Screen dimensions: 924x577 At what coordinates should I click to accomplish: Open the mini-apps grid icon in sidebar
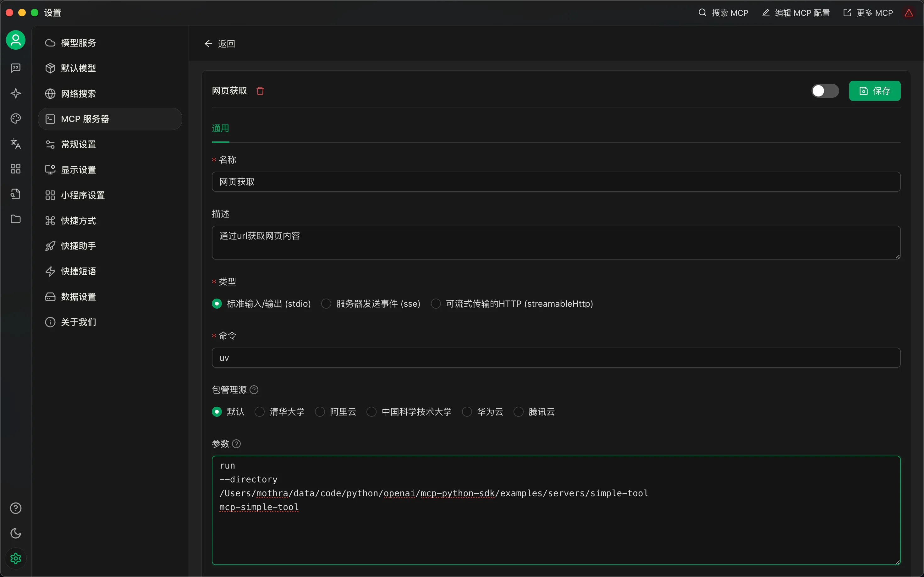[x=16, y=169]
